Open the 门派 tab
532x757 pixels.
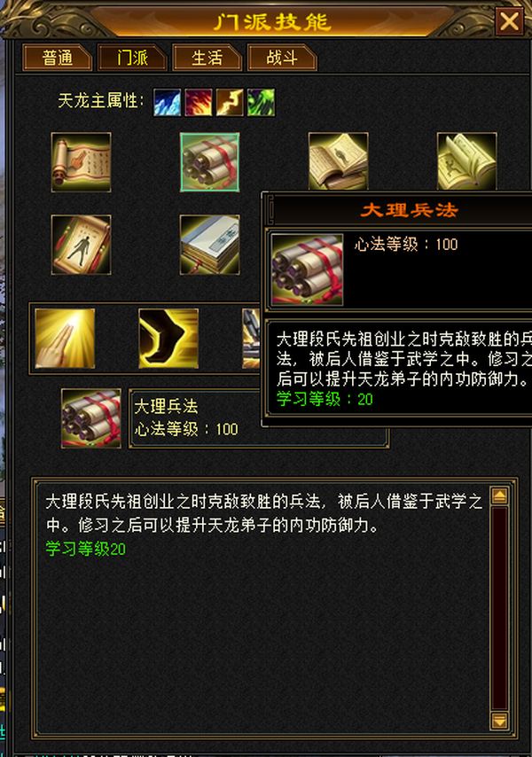coord(132,58)
